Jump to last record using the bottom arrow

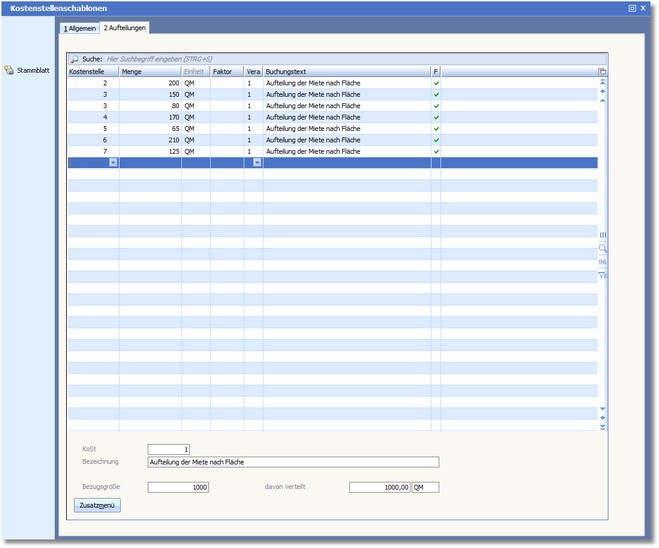coord(602,428)
